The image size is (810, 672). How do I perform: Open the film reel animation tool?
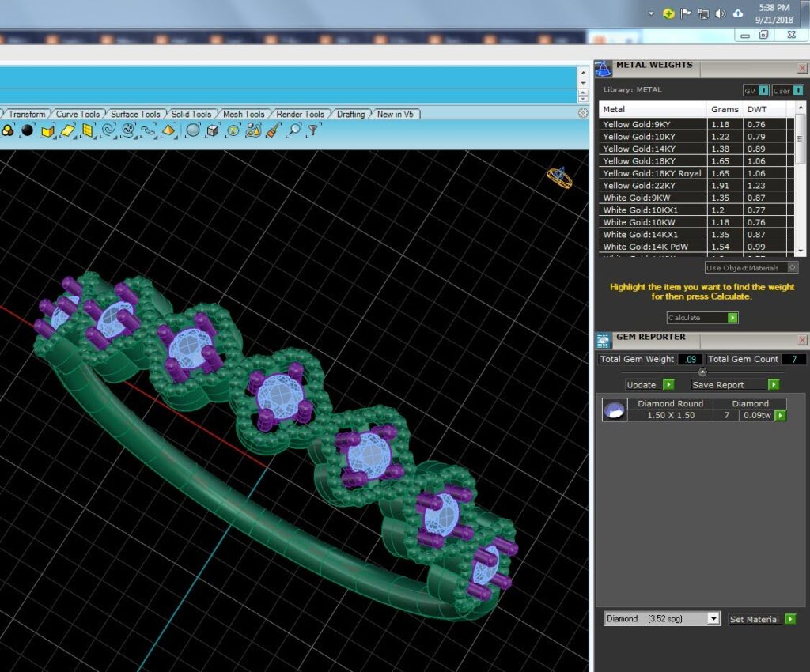click(129, 130)
